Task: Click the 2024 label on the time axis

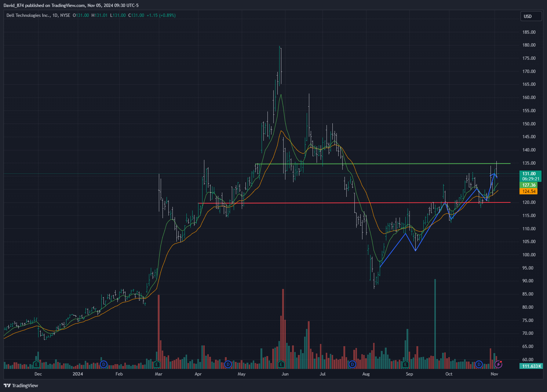Action: click(x=78, y=374)
